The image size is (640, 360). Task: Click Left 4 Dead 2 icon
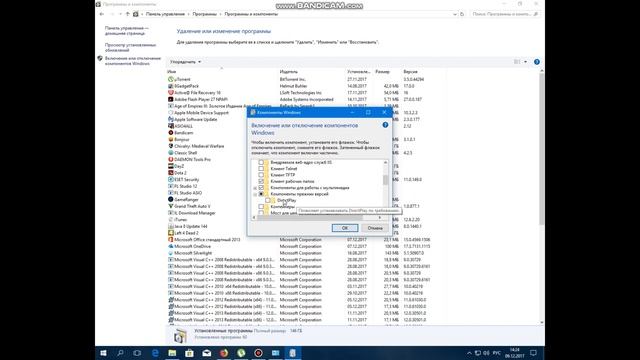point(171,233)
